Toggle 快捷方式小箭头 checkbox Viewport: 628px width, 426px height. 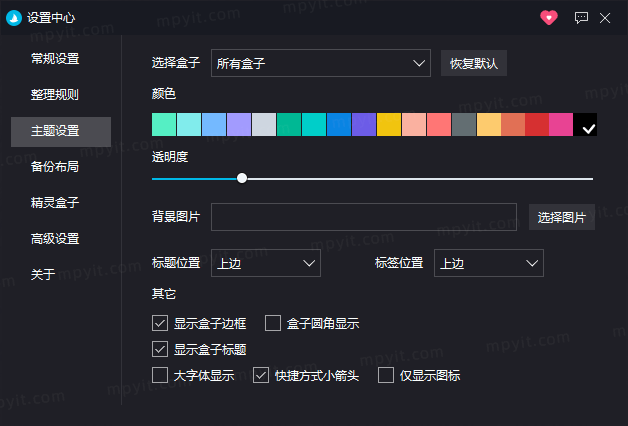coord(261,375)
